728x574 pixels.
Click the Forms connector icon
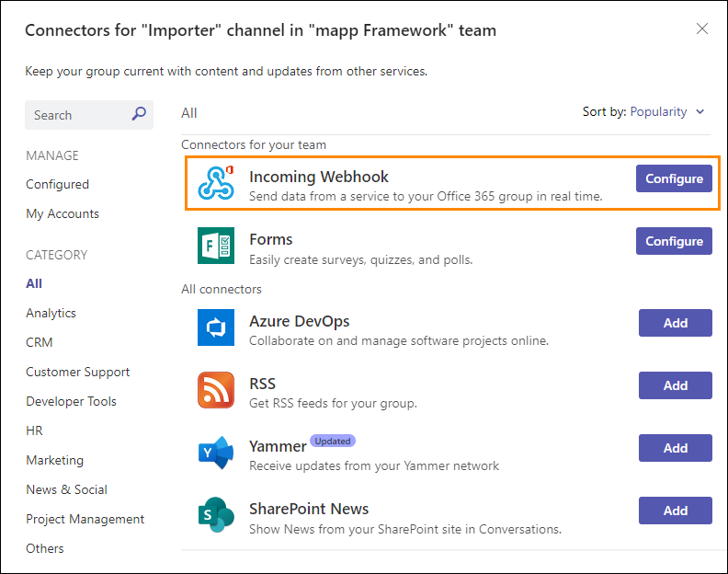(216, 246)
